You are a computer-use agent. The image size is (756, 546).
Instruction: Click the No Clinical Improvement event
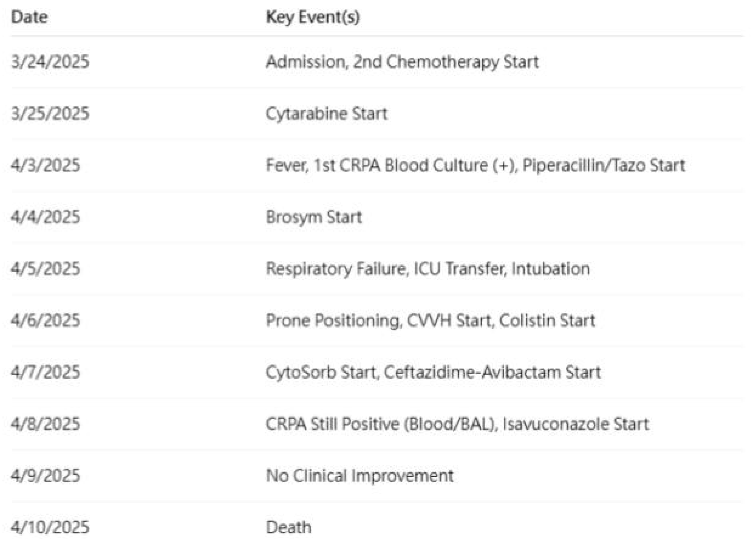click(x=360, y=476)
